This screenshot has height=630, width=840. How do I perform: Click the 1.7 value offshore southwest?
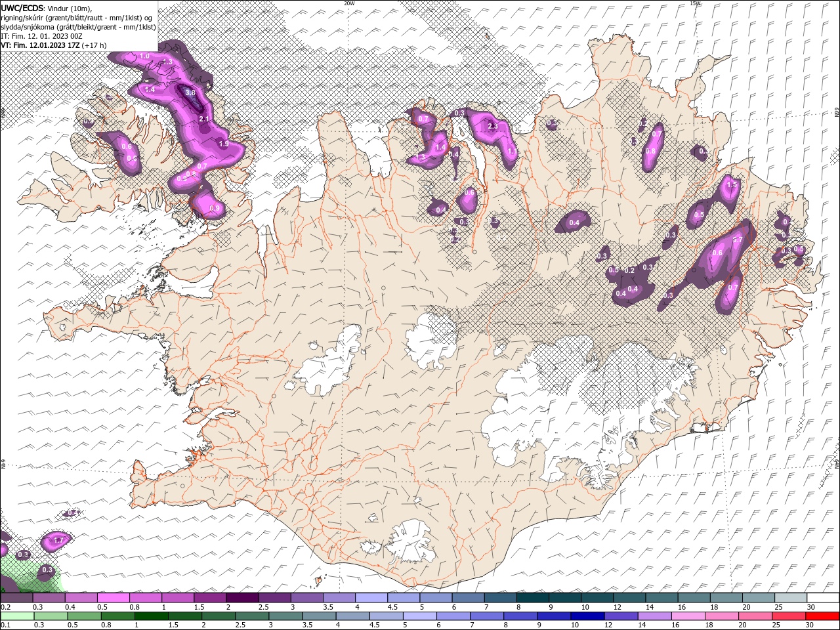click(58, 540)
